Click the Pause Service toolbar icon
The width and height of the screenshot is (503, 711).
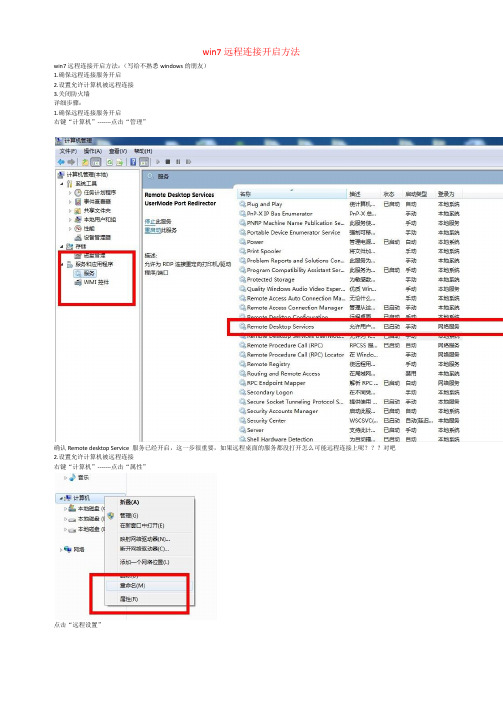[x=178, y=161]
